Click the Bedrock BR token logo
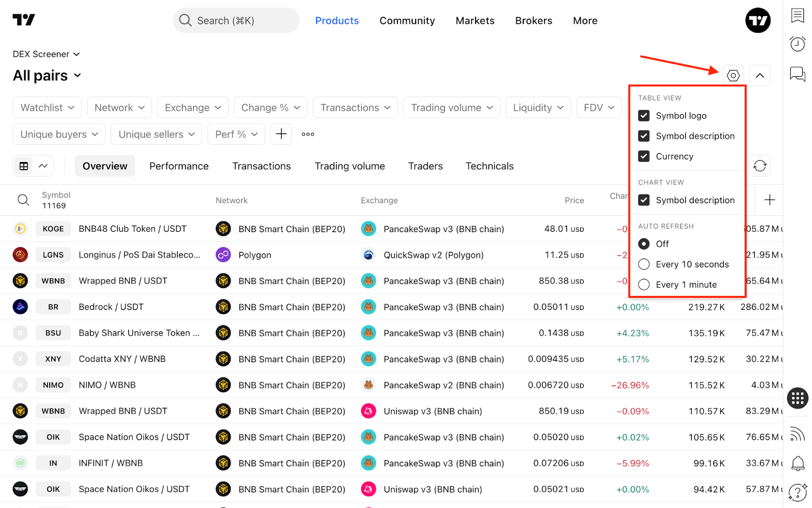The image size is (812, 508). [20, 307]
